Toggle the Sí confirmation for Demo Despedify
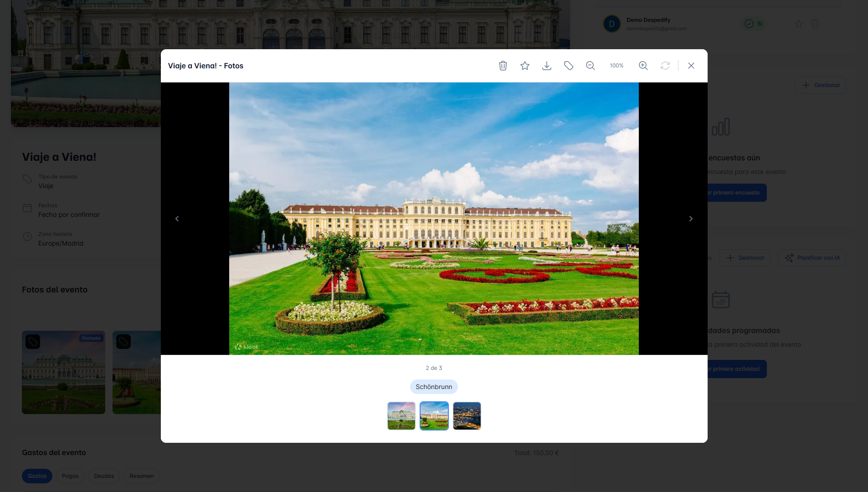Viewport: 868px width, 492px height. click(x=753, y=23)
